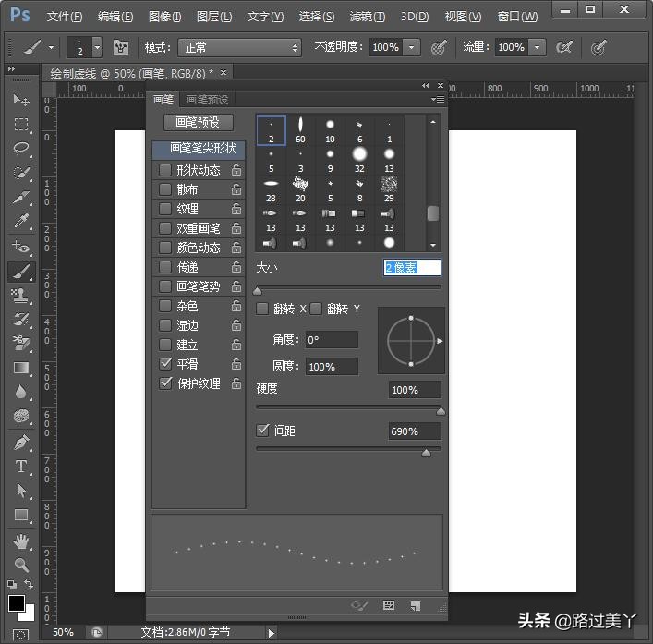Open the 图层(L) menu
Screen dimensions: 653x644
click(x=214, y=17)
